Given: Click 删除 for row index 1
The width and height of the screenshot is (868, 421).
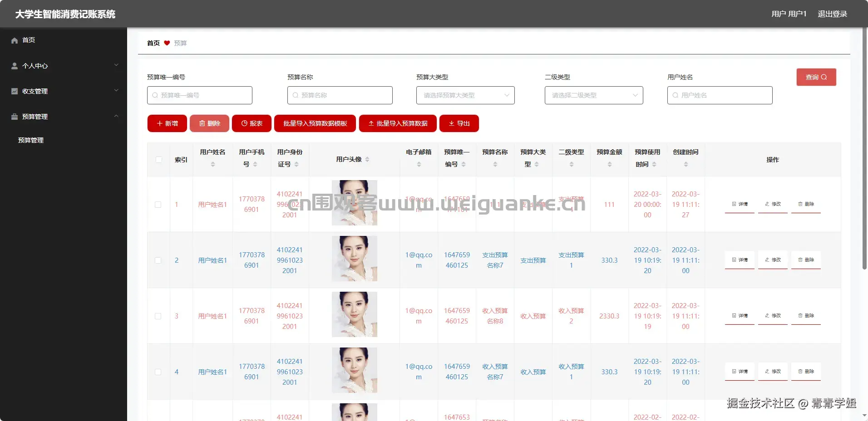Looking at the screenshot, I should pos(806,204).
